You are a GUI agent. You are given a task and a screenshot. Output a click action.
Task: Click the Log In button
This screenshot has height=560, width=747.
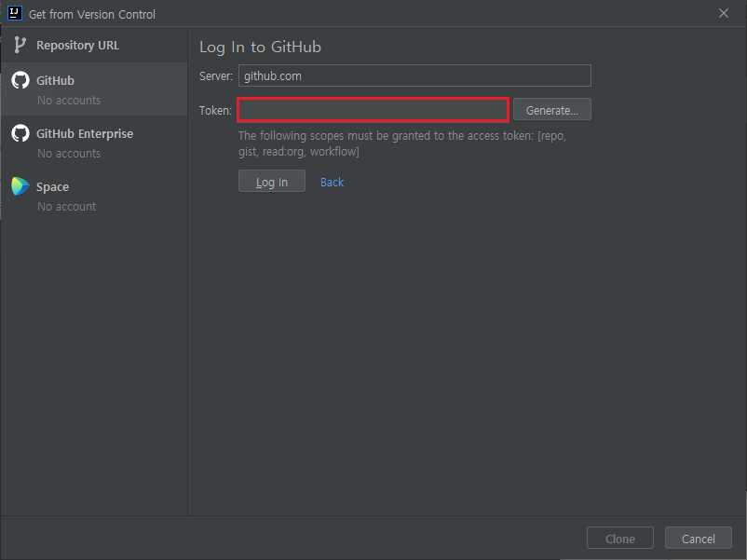pyautogui.click(x=272, y=182)
